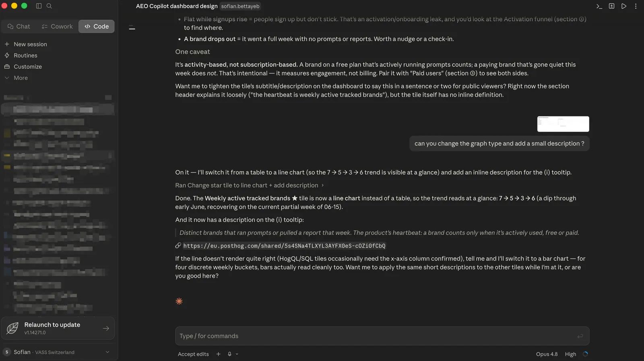Click Relaunch to update button
644x361 pixels.
58,328
